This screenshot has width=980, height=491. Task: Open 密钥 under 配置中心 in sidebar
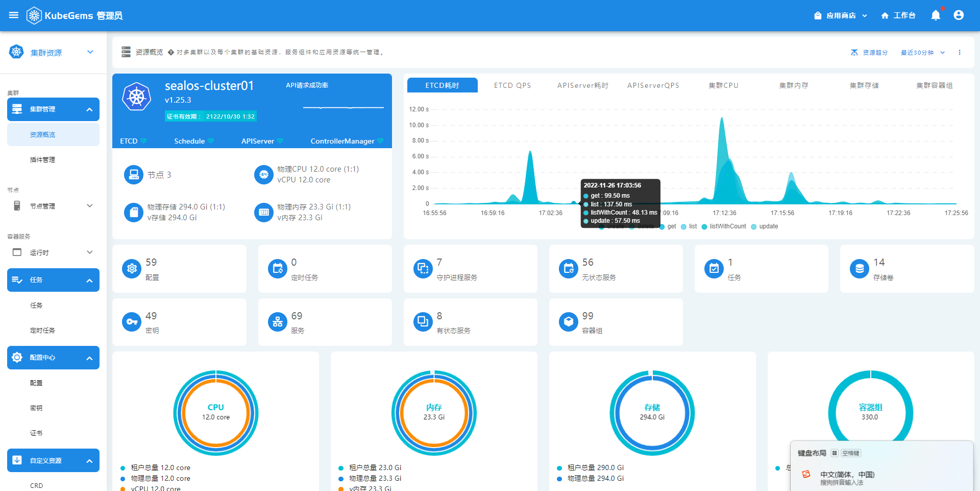coord(53,408)
